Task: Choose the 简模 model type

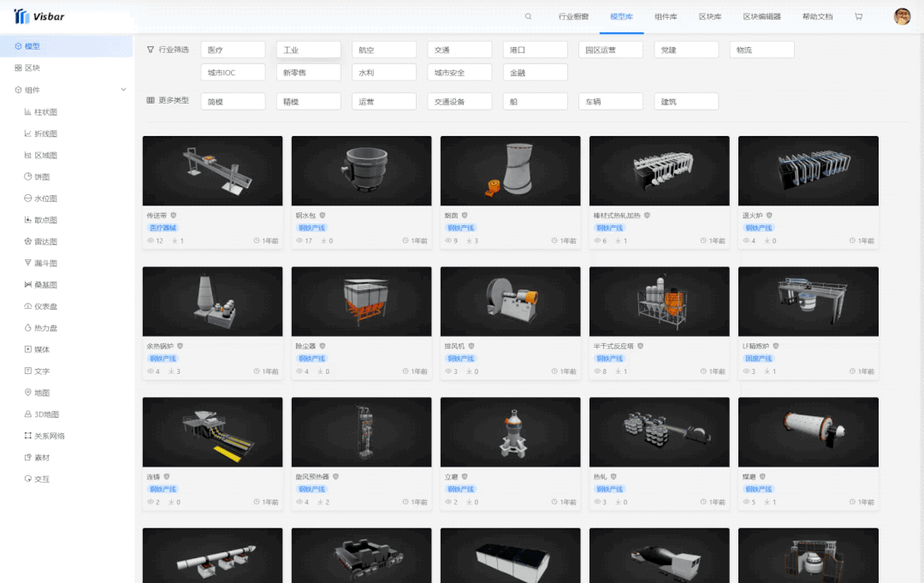Action: pyautogui.click(x=233, y=101)
